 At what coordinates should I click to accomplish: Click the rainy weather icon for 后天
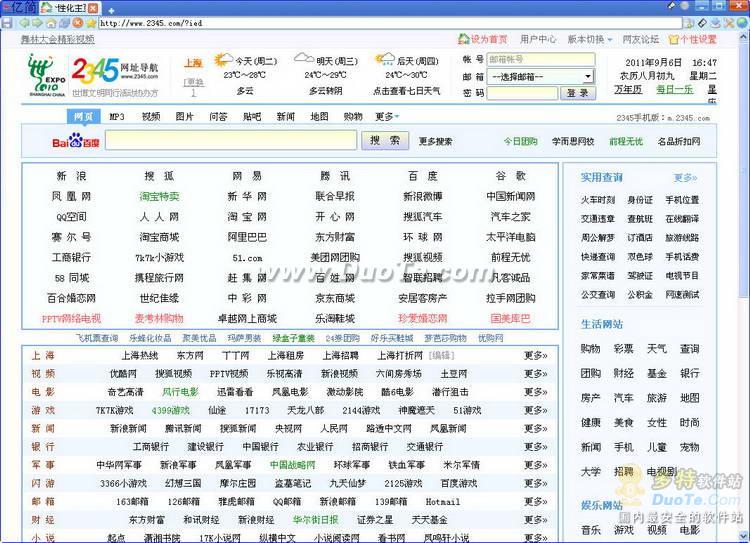pos(385,60)
